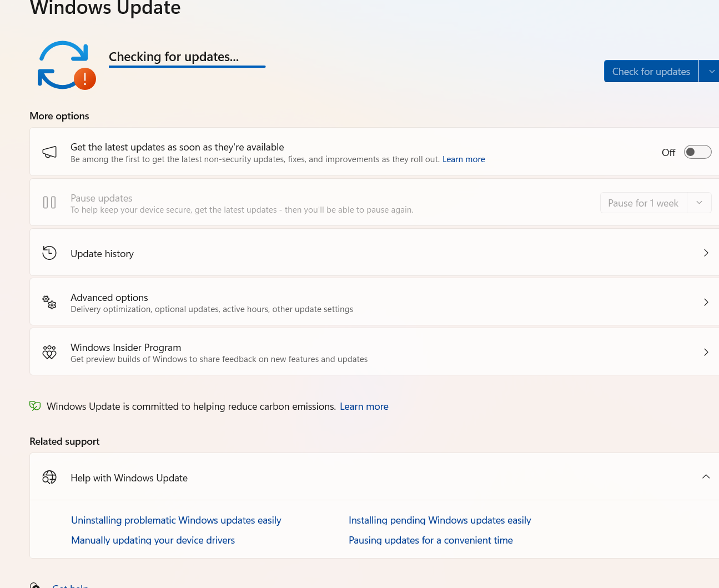
Task: Click the green leaf carbon emissions icon
Action: pos(35,406)
